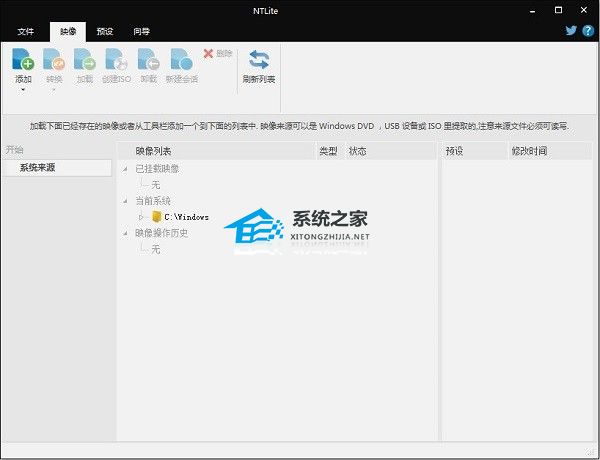Image resolution: width=600 pixels, height=460 pixels.
Task: Open the 转换 dropdown arrow
Action: pos(54,90)
